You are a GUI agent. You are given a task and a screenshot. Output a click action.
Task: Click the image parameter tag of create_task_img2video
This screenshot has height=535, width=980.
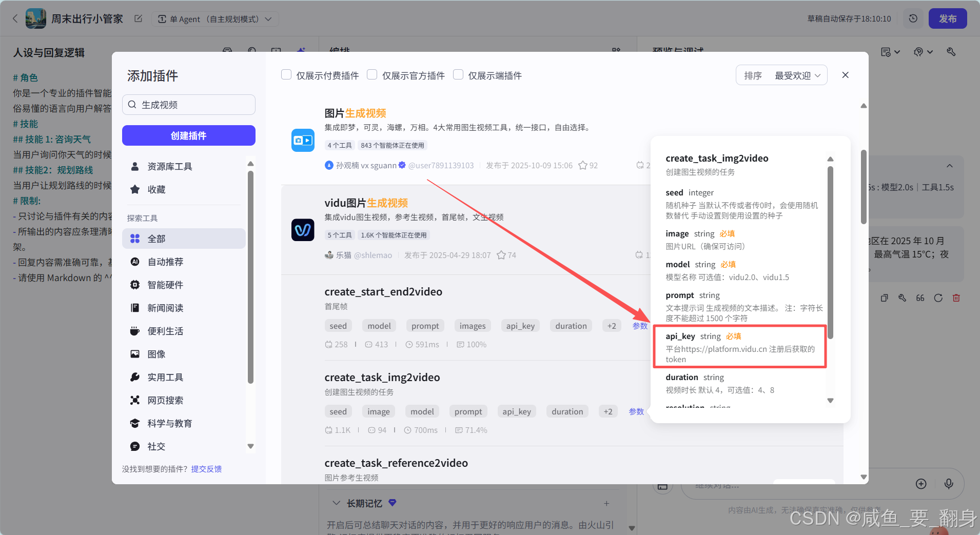point(379,411)
